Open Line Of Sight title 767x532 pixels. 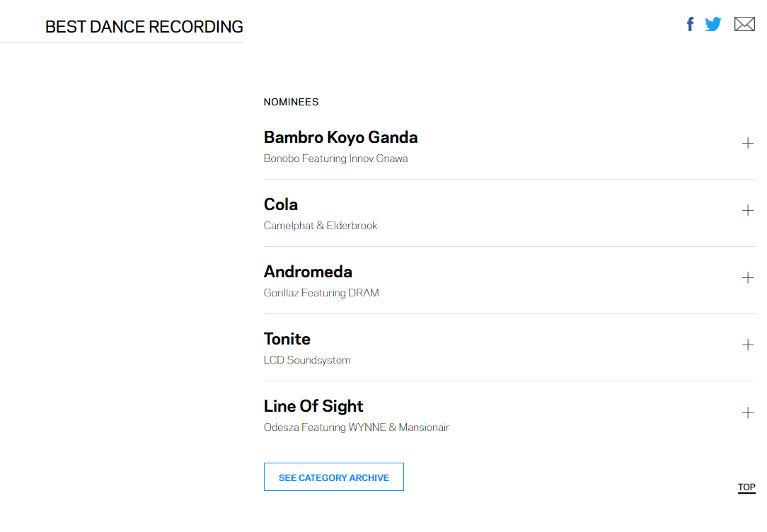[x=313, y=406]
